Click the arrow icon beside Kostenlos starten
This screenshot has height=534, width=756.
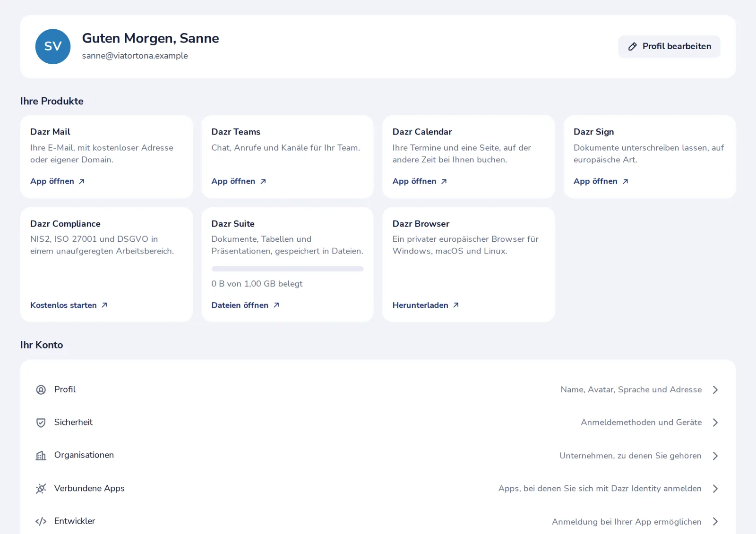coord(104,305)
